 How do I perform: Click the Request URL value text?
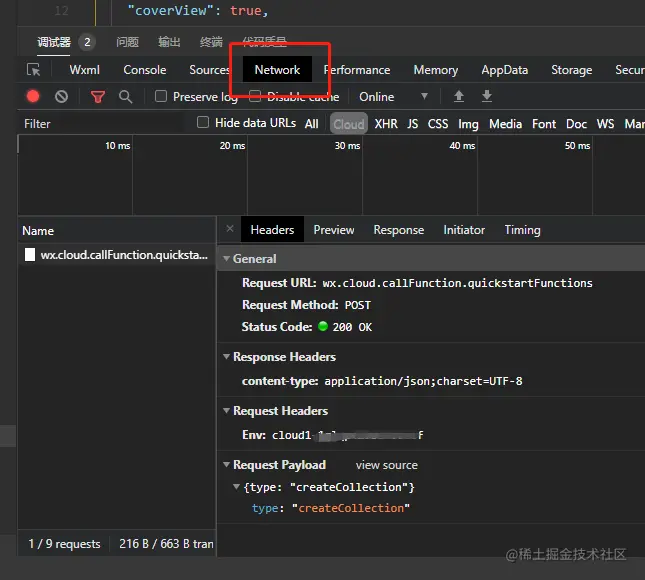(x=457, y=283)
